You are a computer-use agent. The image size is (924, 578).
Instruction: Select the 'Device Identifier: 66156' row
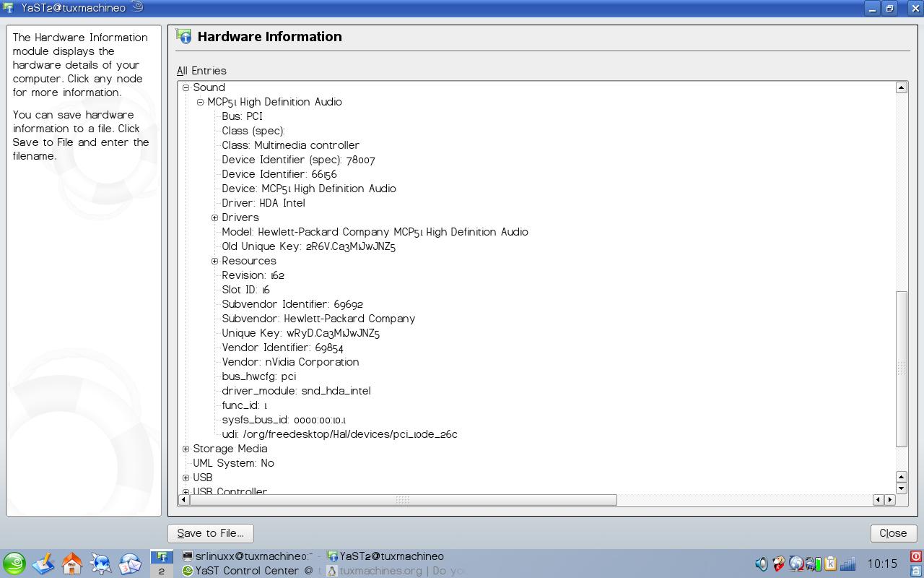(279, 174)
